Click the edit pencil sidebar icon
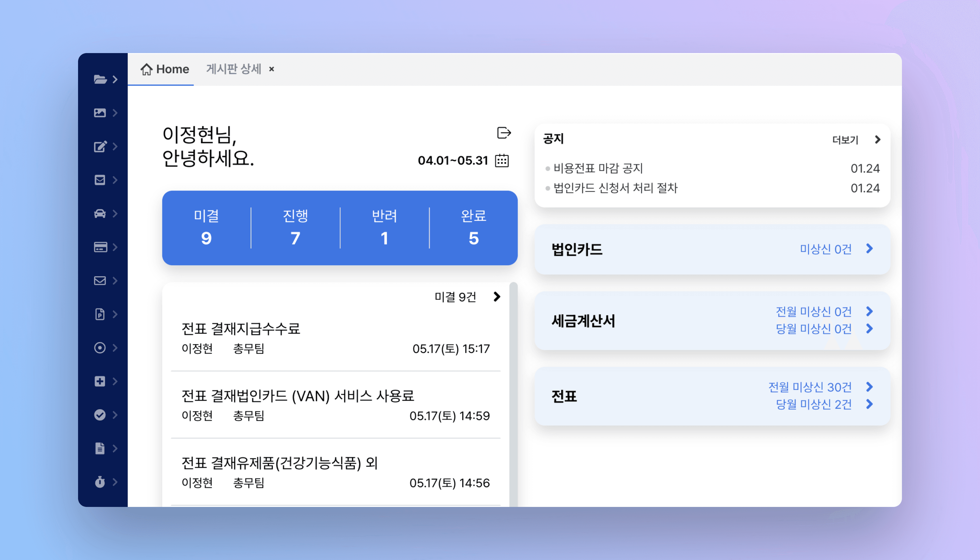The image size is (980, 560). point(100,146)
